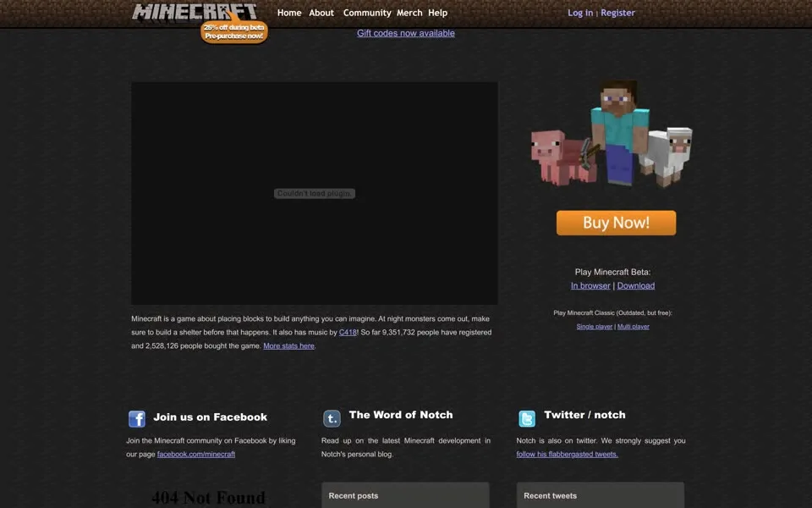Viewport: 812px width, 508px height.
Task: Open Gift codes now available link
Action: point(405,33)
